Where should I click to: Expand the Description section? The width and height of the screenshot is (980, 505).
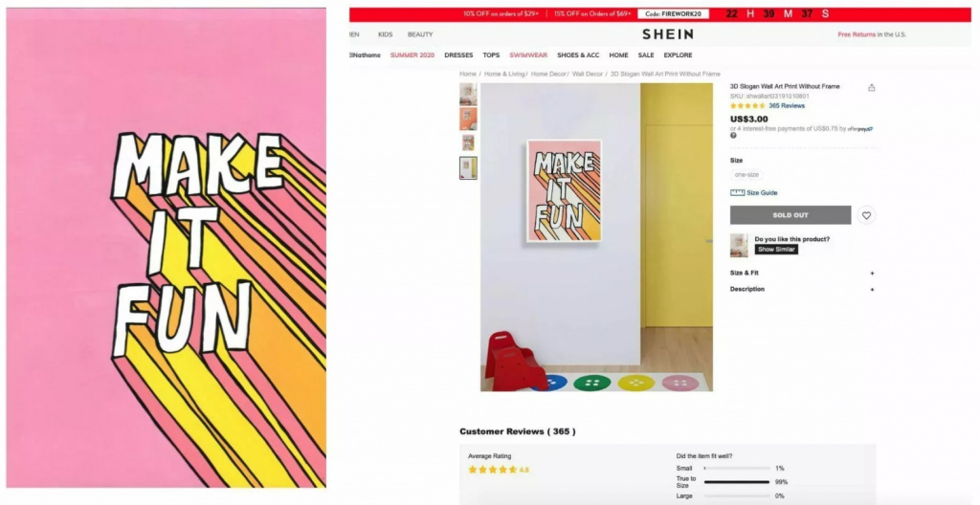point(803,290)
